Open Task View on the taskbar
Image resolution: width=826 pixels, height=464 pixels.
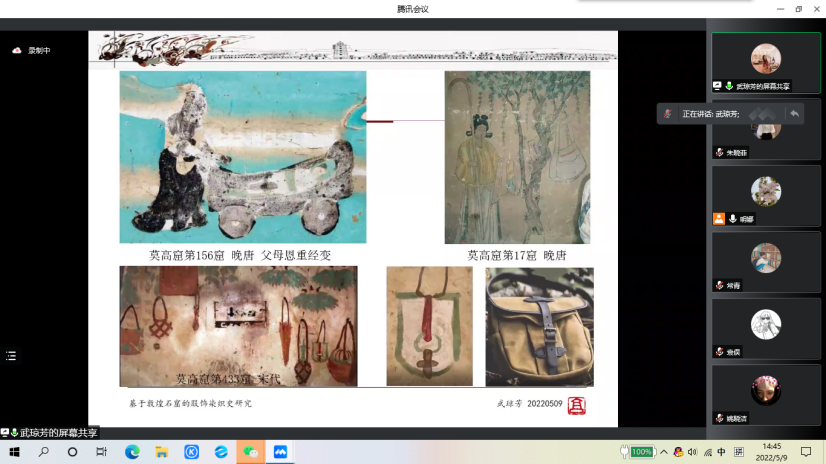tap(102, 452)
